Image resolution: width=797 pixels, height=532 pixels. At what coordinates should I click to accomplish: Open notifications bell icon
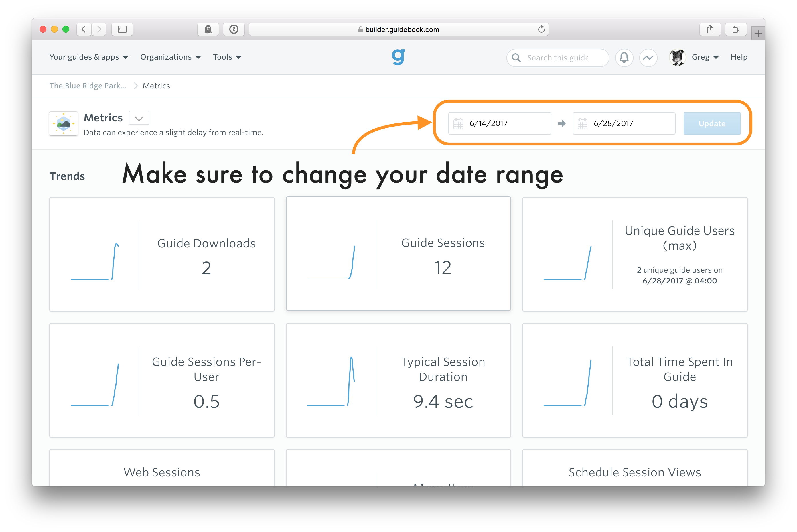pyautogui.click(x=624, y=57)
